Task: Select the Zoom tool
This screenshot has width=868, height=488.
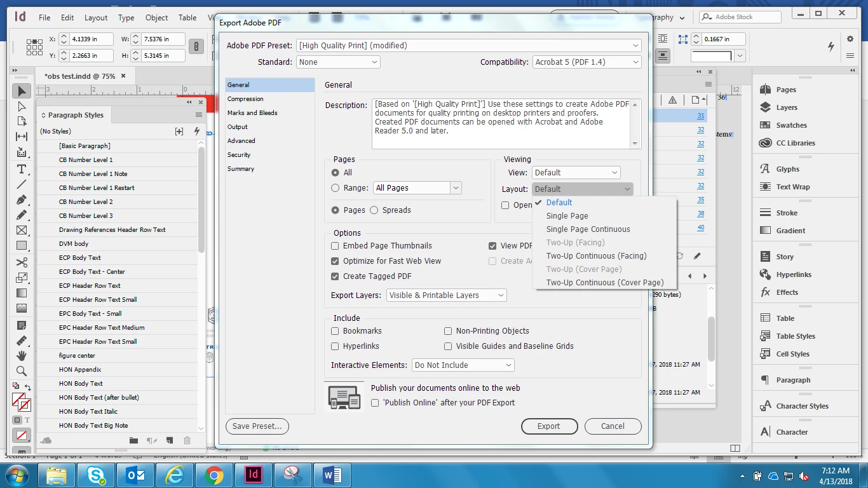Action: coord(22,371)
